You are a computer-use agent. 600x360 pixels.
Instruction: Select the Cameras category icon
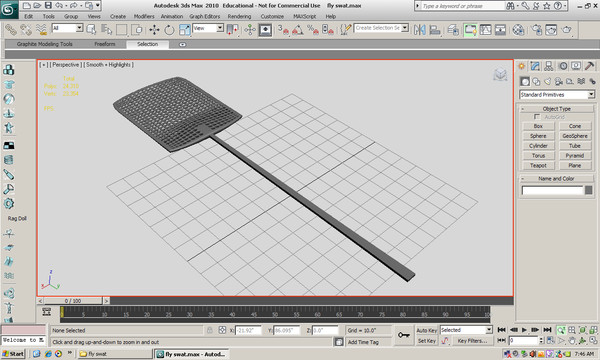pos(559,81)
